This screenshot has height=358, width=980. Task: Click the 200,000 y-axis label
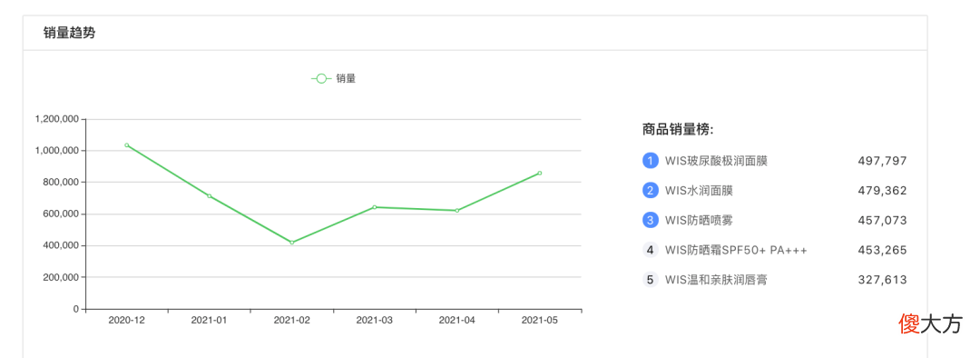coord(61,277)
